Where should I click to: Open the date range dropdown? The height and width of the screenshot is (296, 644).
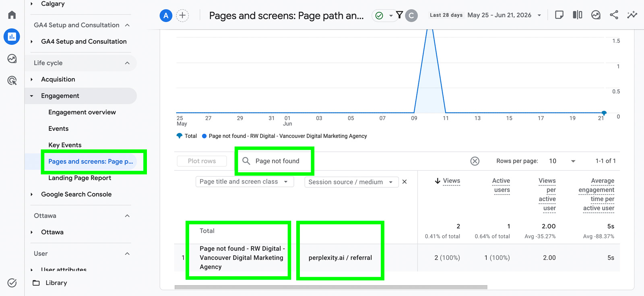click(x=539, y=15)
